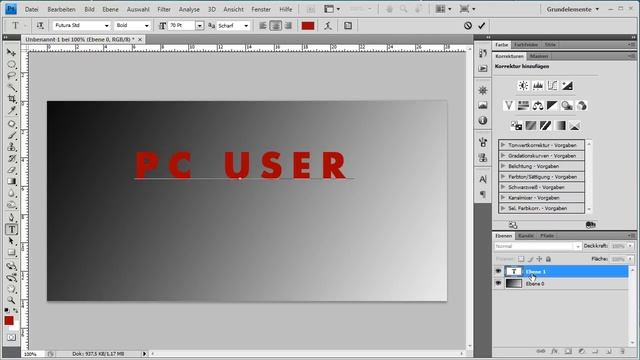
Task: Open the Grundelemente workspace dropdown
Action: (573, 9)
